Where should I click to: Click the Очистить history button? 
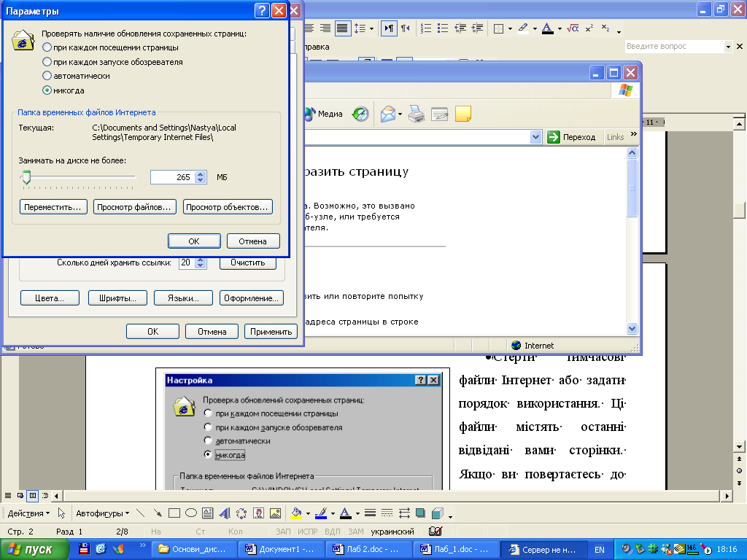[248, 262]
